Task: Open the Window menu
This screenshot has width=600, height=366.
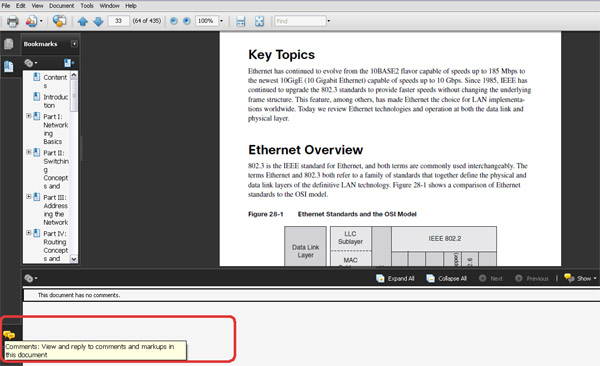Action: (109, 5)
